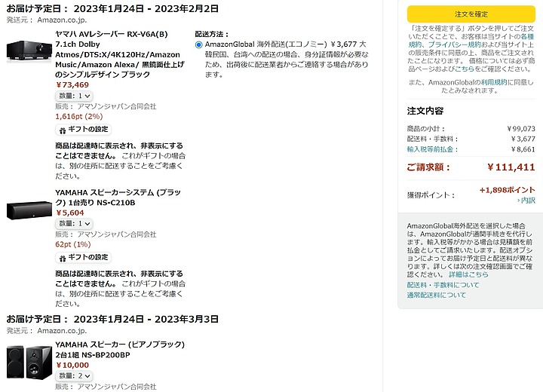Click the ¥8,661 import tax amount
Screen dimensions: 543x392
click(x=523, y=149)
